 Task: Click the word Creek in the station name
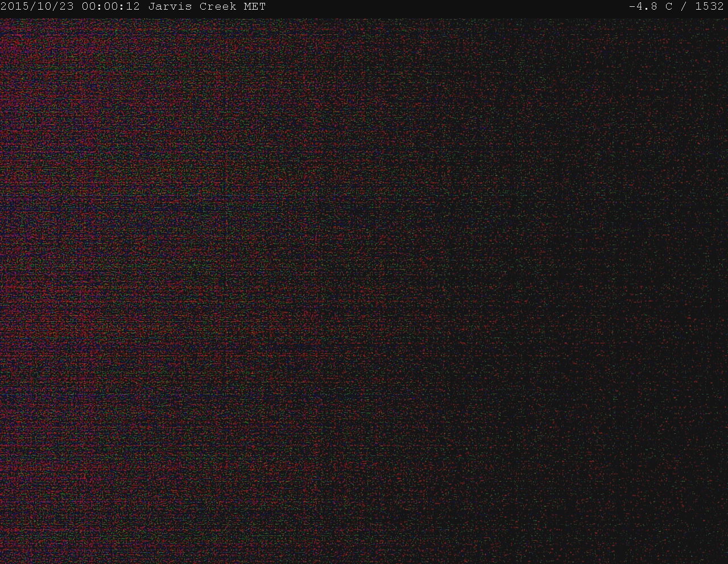click(x=217, y=7)
